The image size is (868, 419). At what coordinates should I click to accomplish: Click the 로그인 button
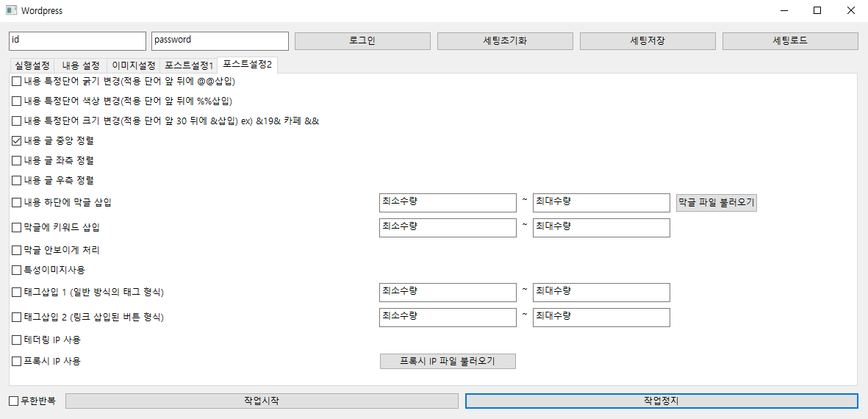click(362, 41)
